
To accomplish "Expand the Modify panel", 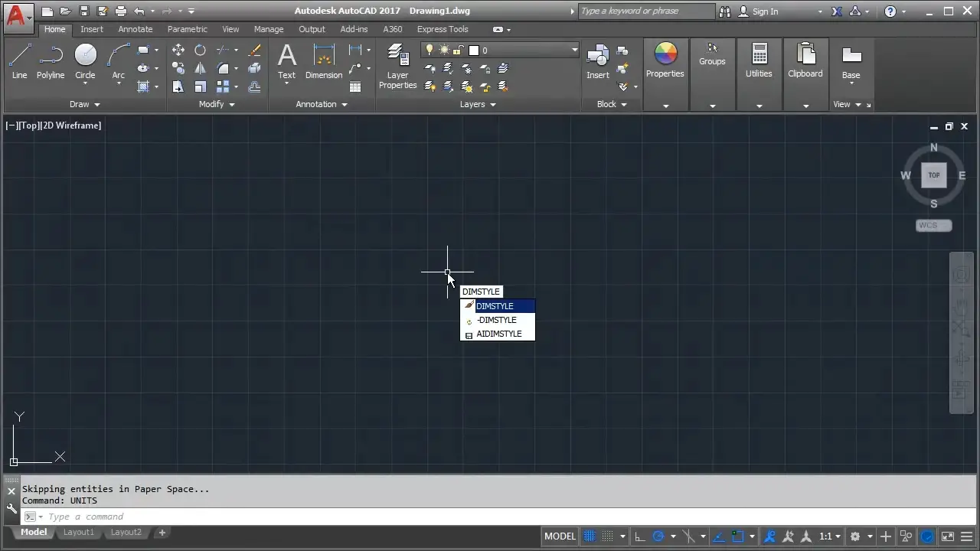I will click(217, 104).
